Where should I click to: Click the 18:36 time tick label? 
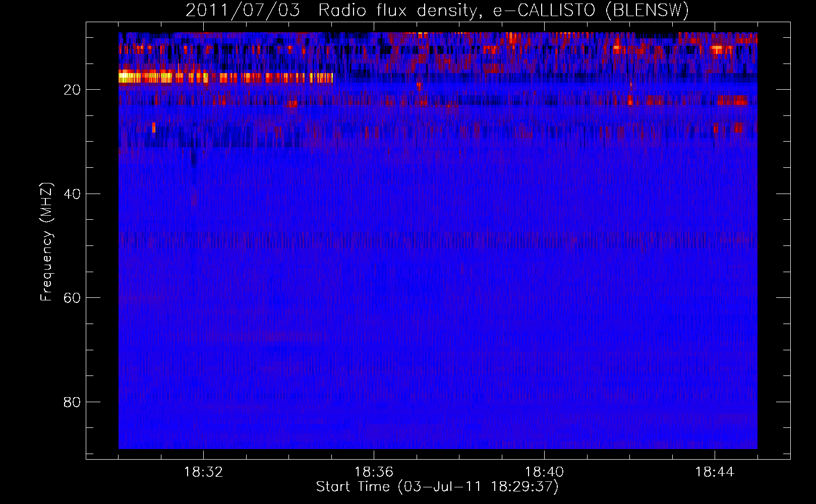[374, 472]
